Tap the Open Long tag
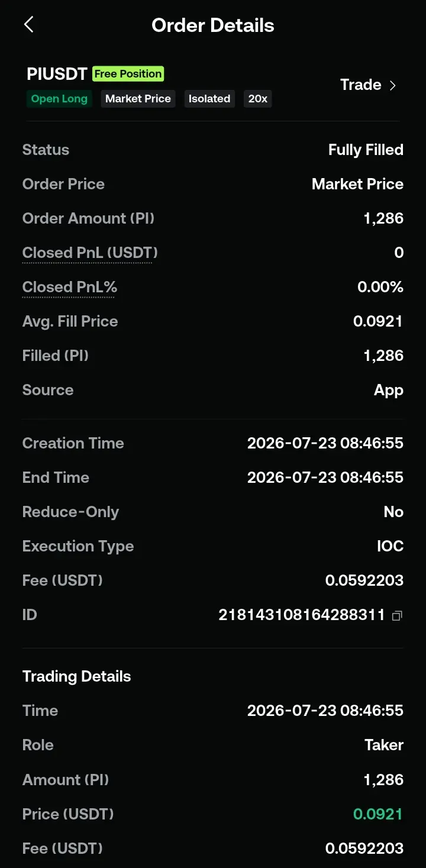Viewport: 426px width, 868px height. click(59, 99)
